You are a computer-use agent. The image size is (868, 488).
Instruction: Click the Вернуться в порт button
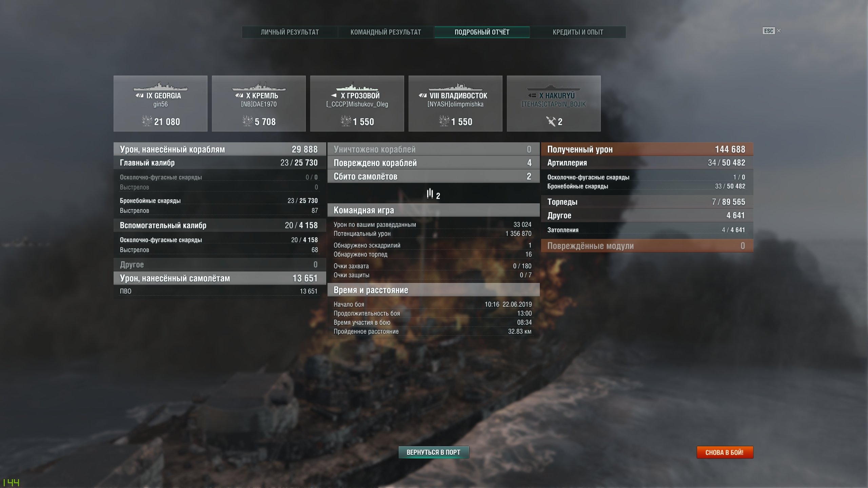(434, 452)
